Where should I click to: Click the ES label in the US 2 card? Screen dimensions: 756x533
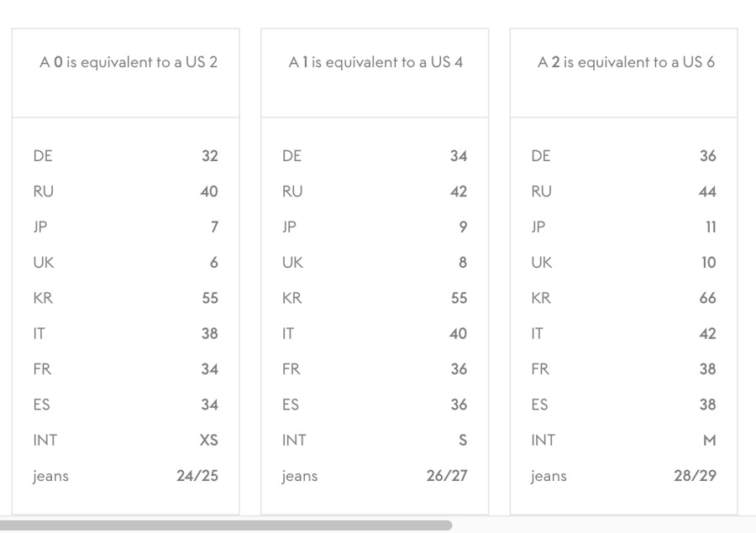pos(42,405)
